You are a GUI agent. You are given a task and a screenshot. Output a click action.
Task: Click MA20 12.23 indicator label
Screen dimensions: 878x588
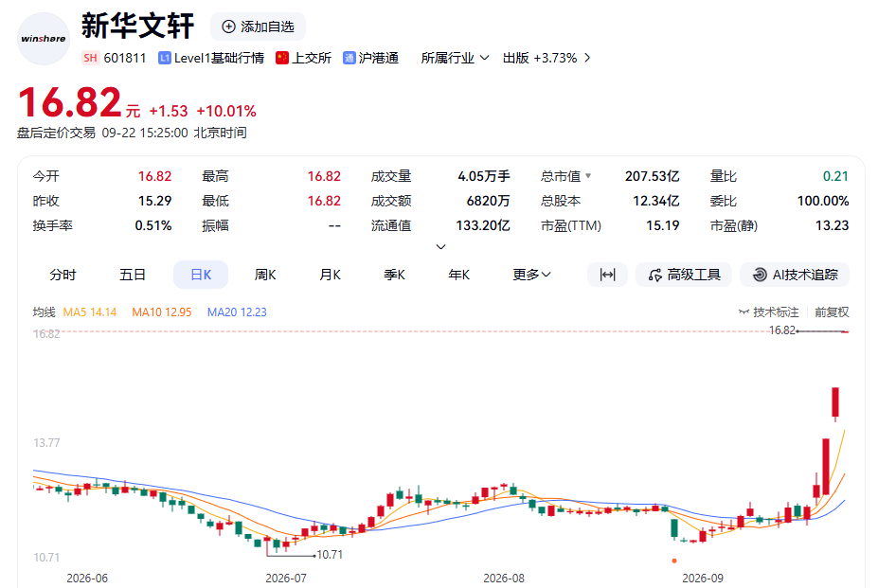click(237, 312)
